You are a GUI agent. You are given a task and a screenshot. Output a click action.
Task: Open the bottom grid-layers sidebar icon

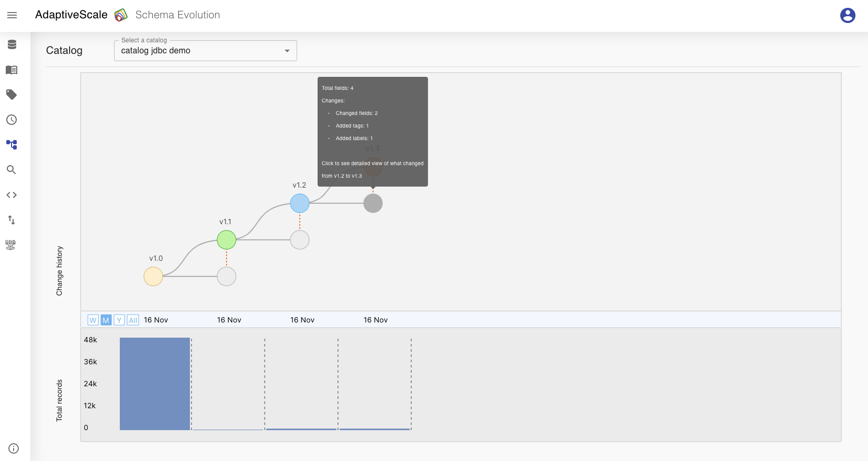click(x=10, y=245)
